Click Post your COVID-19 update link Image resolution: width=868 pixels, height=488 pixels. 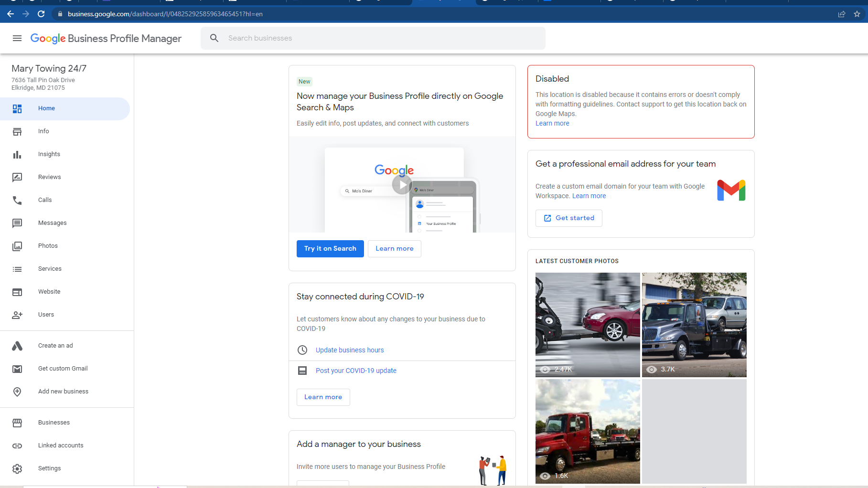pos(356,371)
